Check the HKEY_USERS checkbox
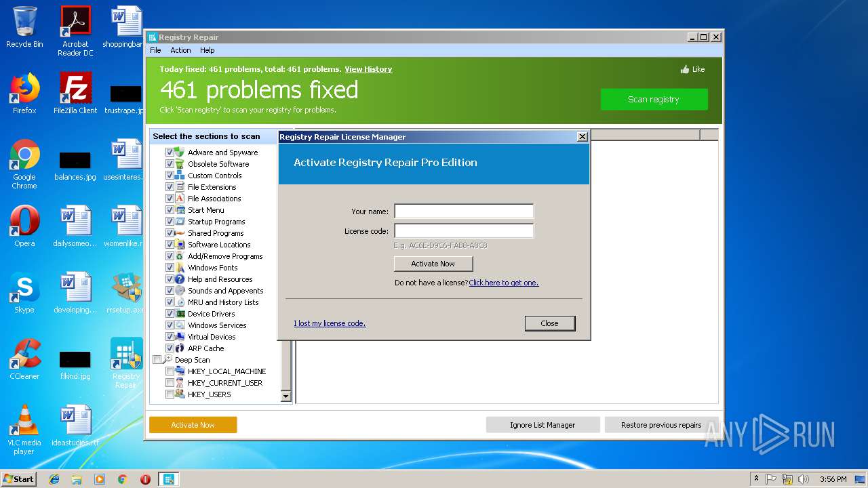The width and height of the screenshot is (868, 488). point(170,394)
